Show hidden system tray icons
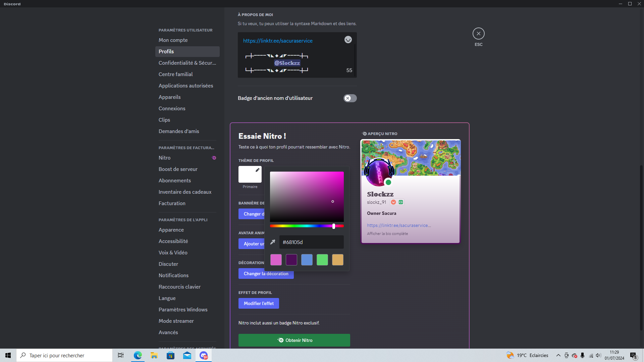Image resolution: width=644 pixels, height=362 pixels. (x=558, y=355)
